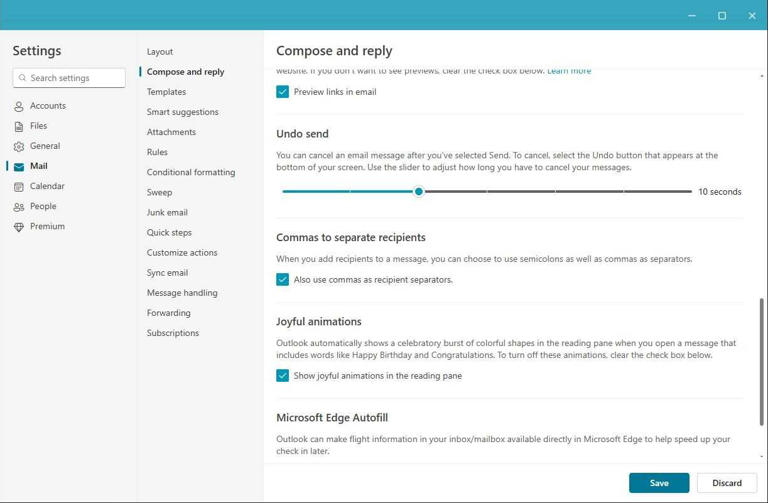The height and width of the screenshot is (503, 768).
Task: Switch to Calendar category
Action: (47, 186)
